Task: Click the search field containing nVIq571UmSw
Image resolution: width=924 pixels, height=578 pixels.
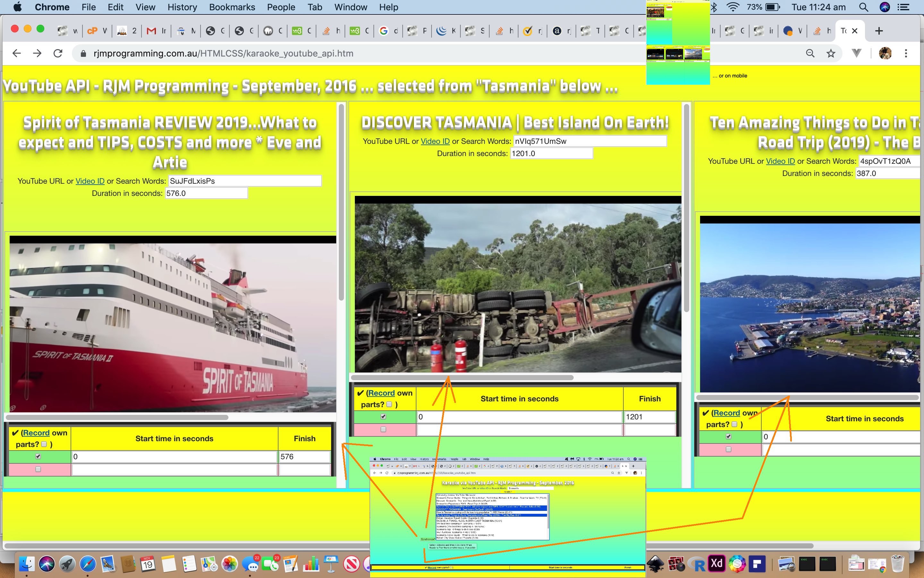Action: (x=590, y=141)
